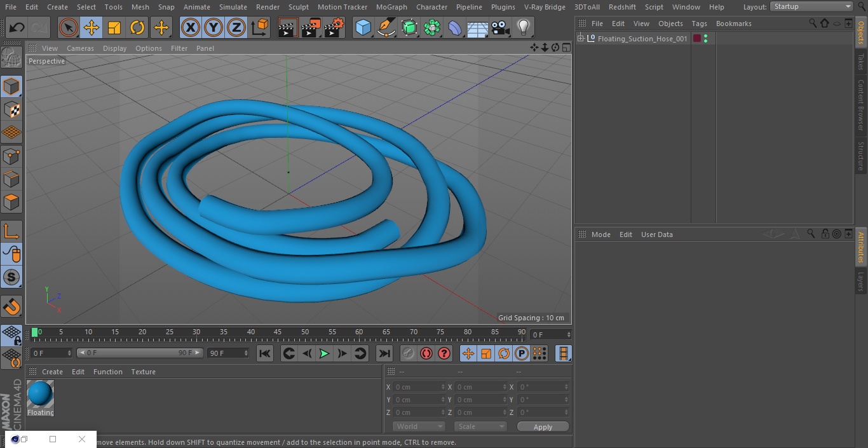Open the Structure side tab

tap(861, 156)
